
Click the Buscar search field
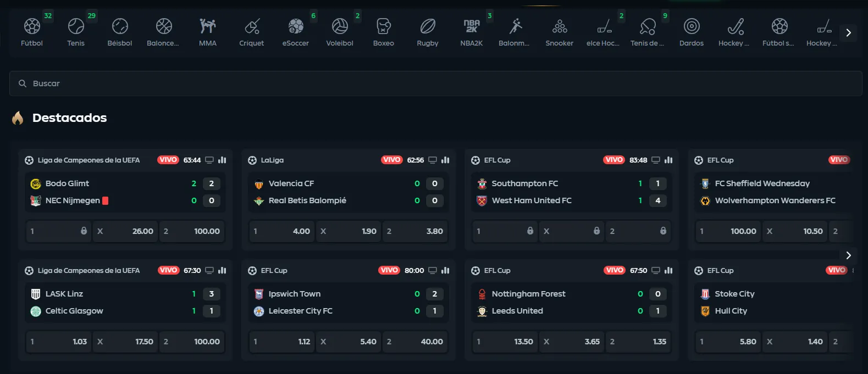[x=435, y=83]
